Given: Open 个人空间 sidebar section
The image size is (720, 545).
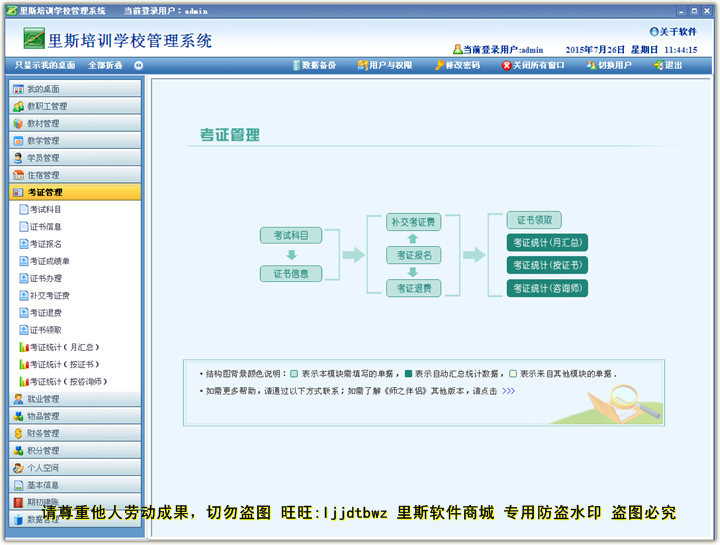Looking at the screenshot, I should pyautogui.click(x=75, y=467).
